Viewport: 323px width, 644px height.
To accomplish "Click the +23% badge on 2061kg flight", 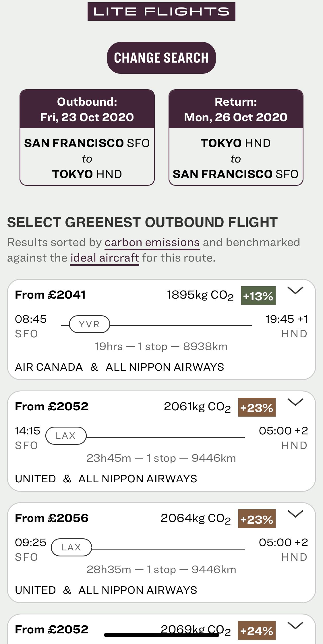I will [257, 407].
